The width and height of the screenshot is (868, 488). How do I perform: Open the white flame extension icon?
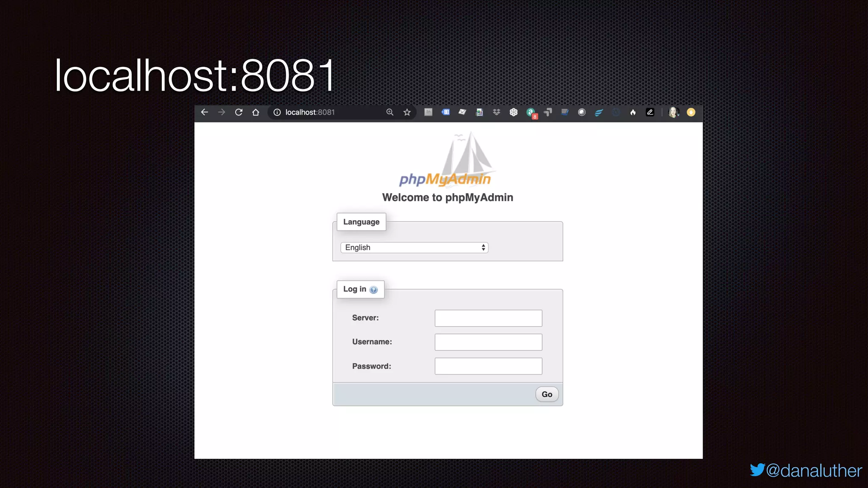point(633,112)
